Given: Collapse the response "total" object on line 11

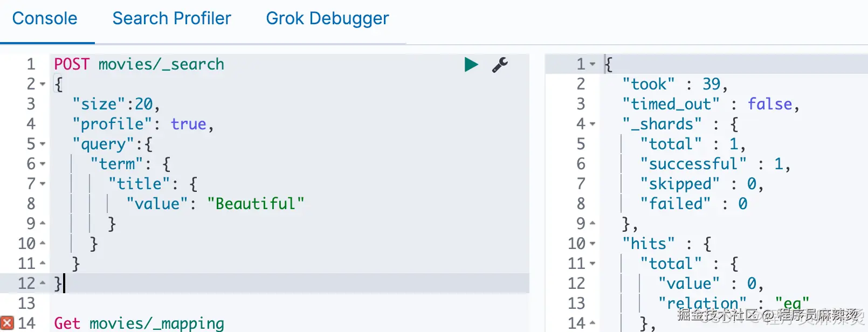Looking at the screenshot, I should coord(593,264).
